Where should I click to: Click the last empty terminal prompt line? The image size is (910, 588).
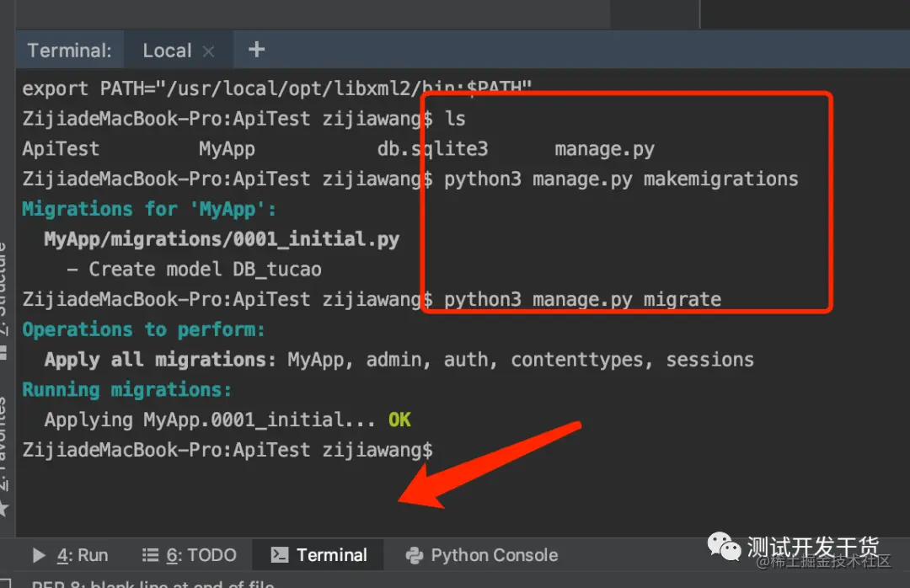point(227,450)
